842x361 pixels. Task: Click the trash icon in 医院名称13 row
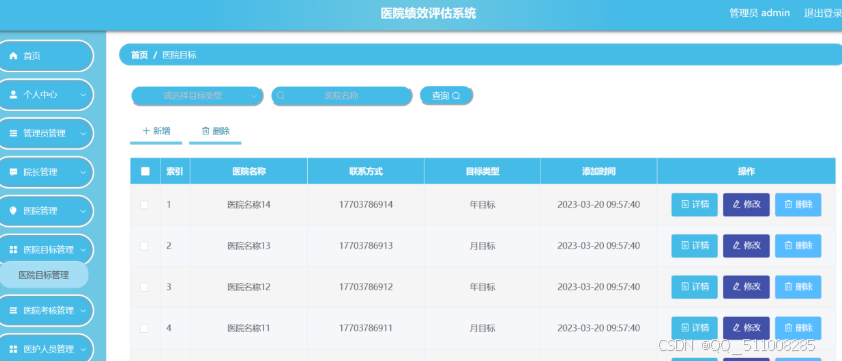click(788, 246)
